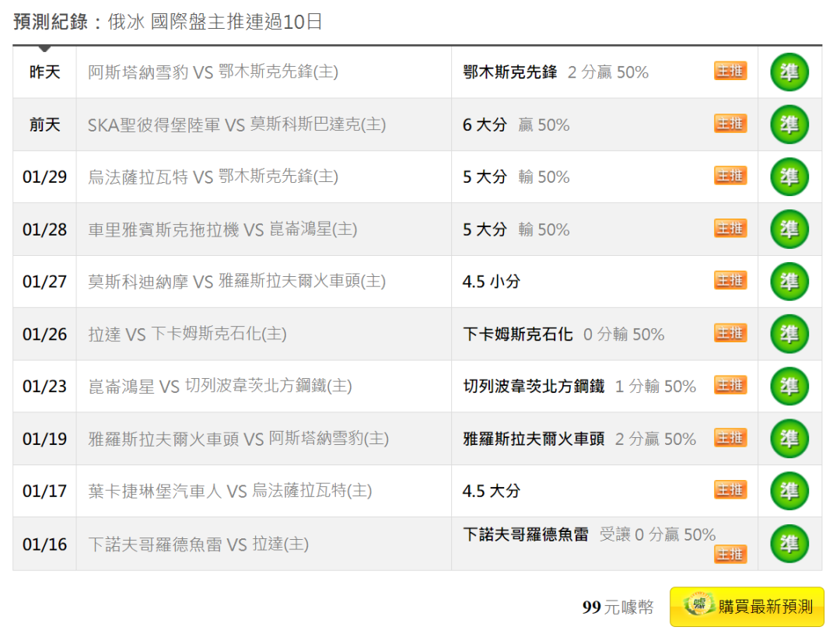Open match 阿斯塔納雪豹 VS 鄂木斯克先鋒
The width and height of the screenshot is (840, 641).
(x=212, y=72)
